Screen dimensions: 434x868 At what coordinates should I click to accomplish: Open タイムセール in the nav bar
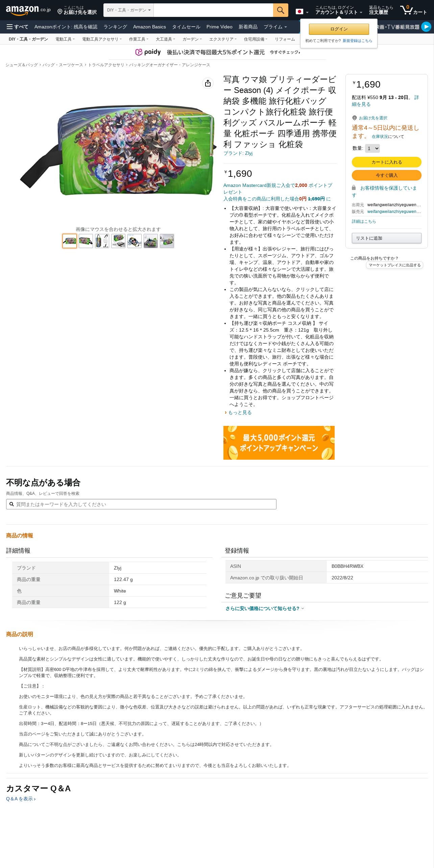point(186,27)
